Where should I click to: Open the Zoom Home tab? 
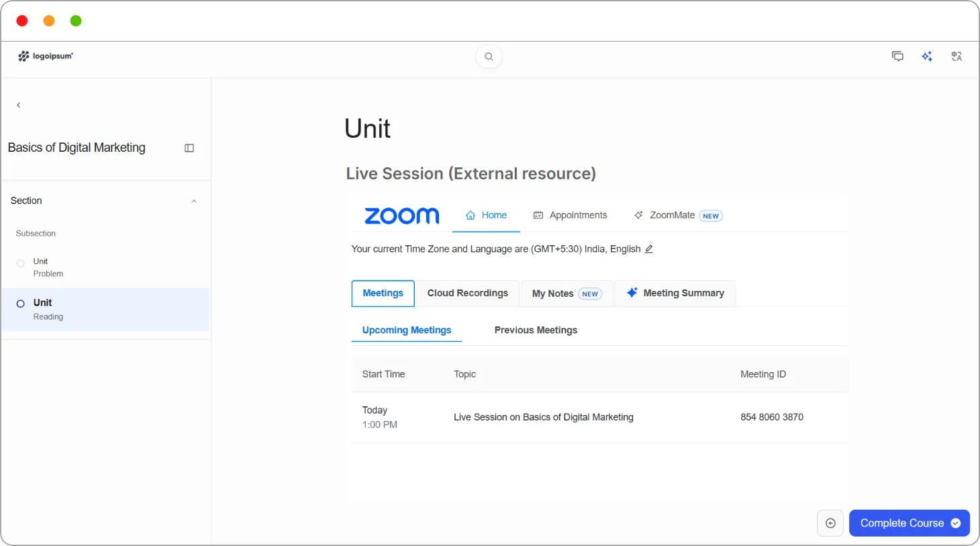click(x=486, y=216)
